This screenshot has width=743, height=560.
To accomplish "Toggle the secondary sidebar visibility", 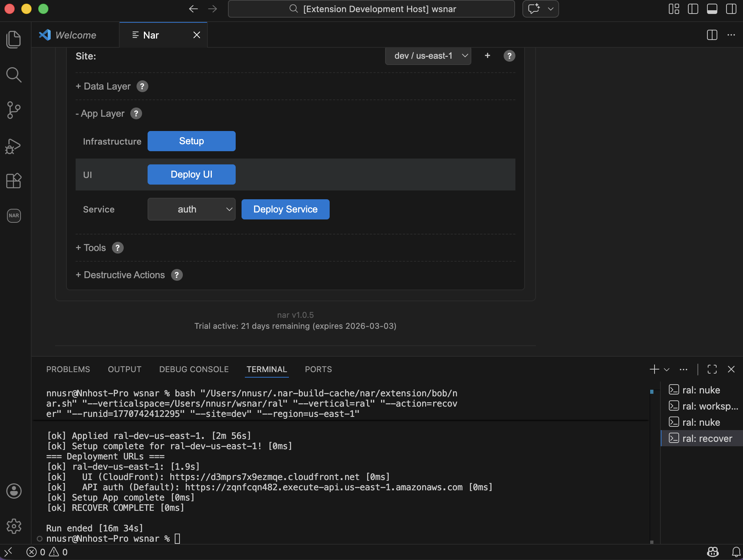I will click(731, 9).
